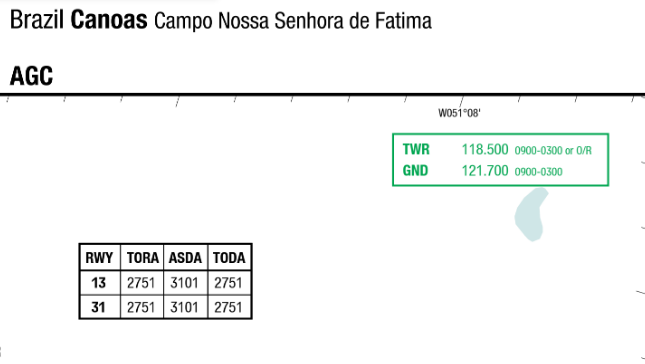Click the TORA value for runway 31
Screen dimensions: 645x364
click(141, 307)
